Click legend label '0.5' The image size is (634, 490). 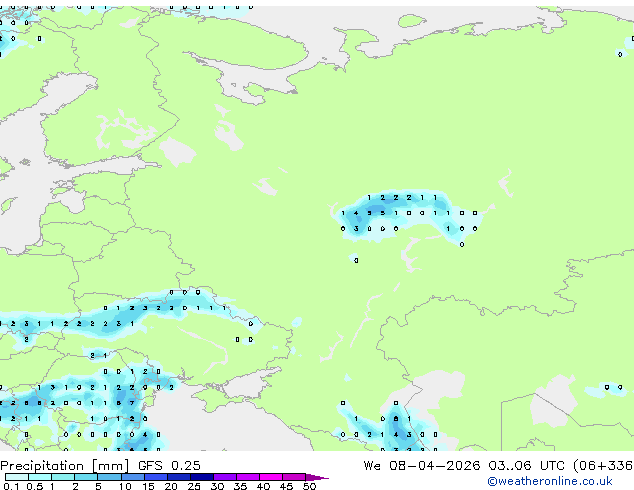pos(34,486)
